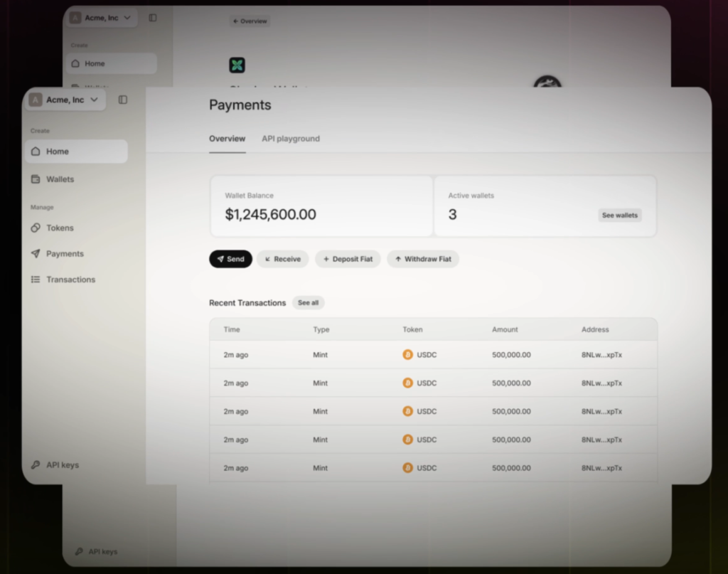Click Deposit Fiat

pyautogui.click(x=348, y=259)
